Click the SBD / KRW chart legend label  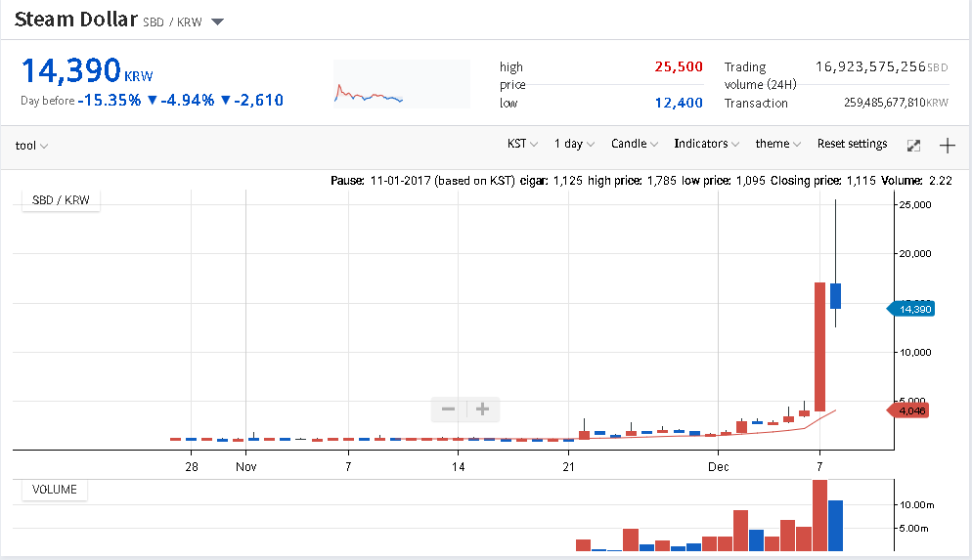pos(61,200)
